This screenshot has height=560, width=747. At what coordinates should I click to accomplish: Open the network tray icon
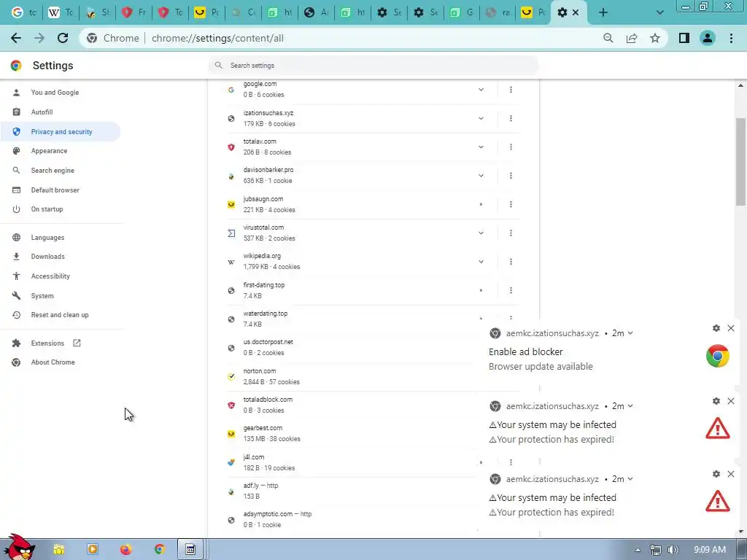[x=656, y=550]
